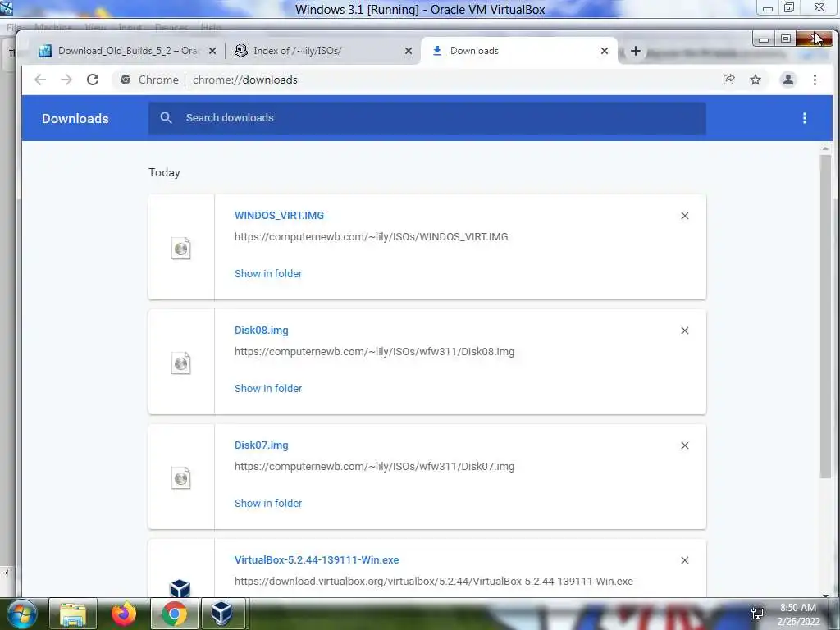Open a new Chrome tab

point(636,51)
